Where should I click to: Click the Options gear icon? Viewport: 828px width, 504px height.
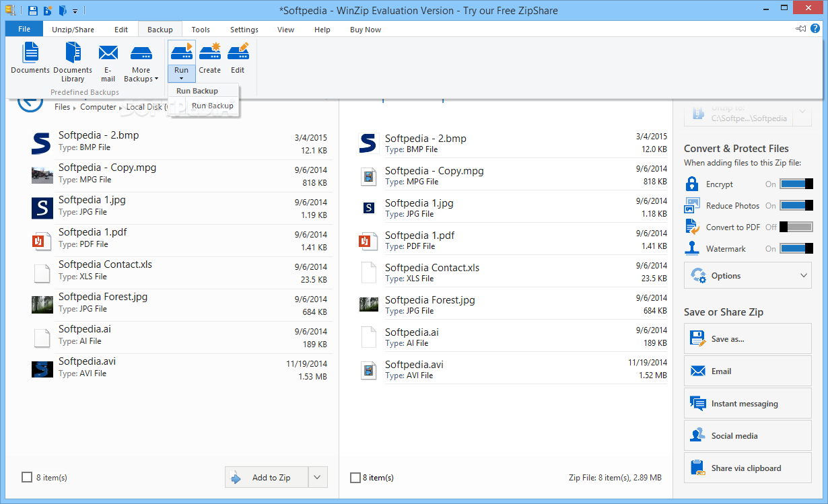pos(699,275)
